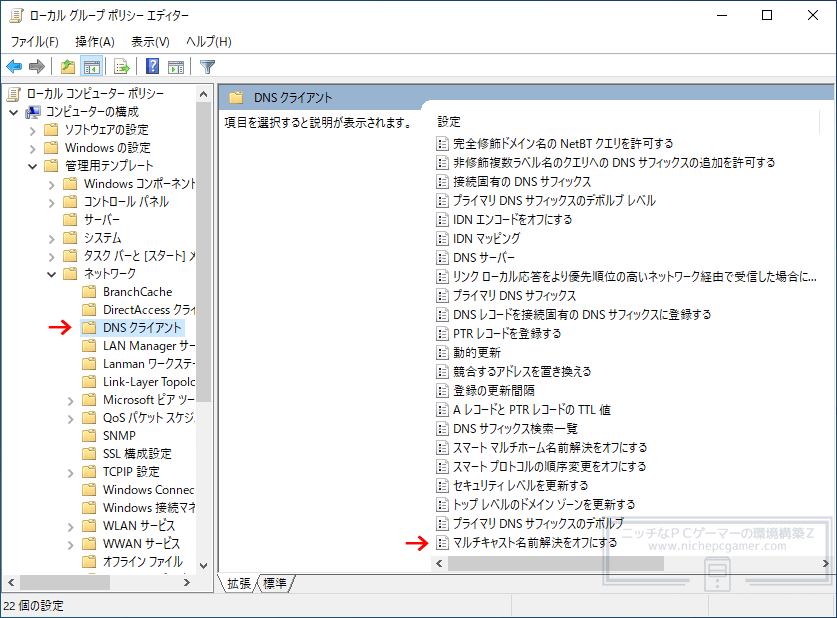Viewport: 837px width, 618px height.
Task: Select the Windows 接続マネージャー tree item
Action: point(148,508)
